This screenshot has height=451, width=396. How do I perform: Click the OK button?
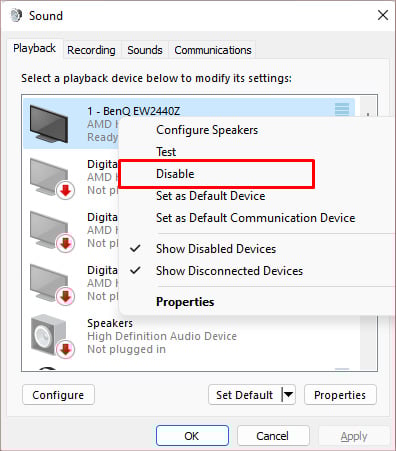192,436
